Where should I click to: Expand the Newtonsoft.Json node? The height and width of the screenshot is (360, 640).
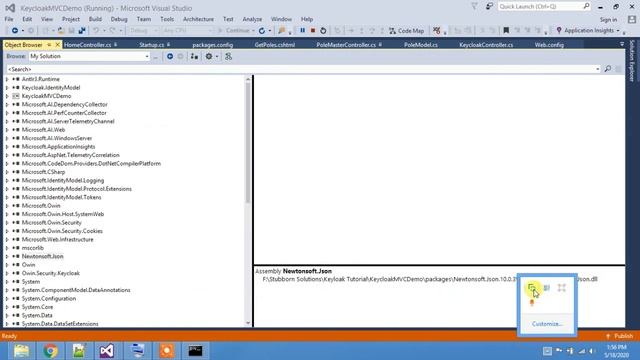point(7,256)
